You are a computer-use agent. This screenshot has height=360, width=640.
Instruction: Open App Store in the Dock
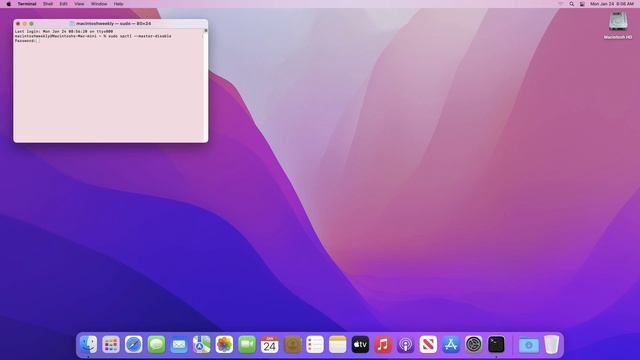tap(451, 344)
